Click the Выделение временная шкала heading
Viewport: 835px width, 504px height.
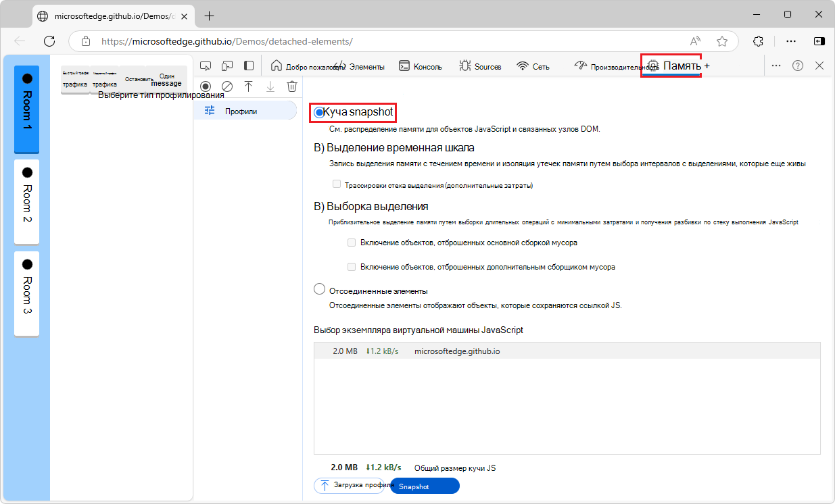tap(394, 147)
